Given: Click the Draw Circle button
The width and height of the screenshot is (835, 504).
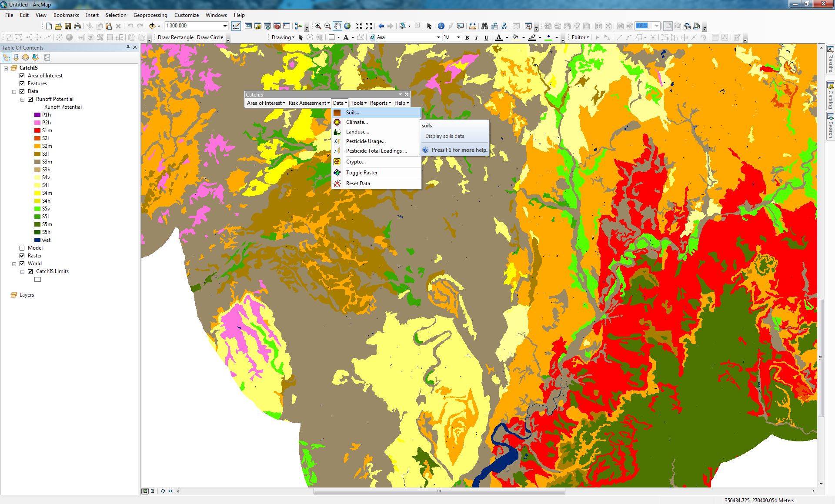Looking at the screenshot, I should [x=210, y=37].
